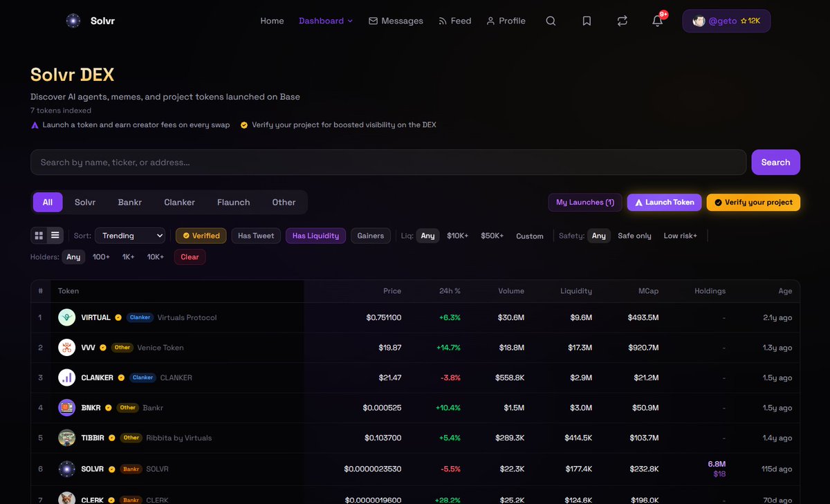Clear all filters with Clear button
The image size is (830, 504).
click(x=190, y=256)
